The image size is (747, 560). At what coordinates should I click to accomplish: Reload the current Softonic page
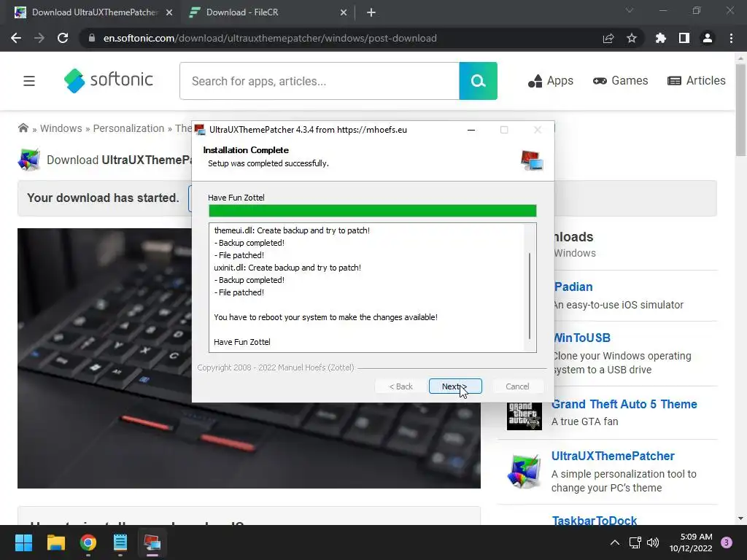pos(63,38)
